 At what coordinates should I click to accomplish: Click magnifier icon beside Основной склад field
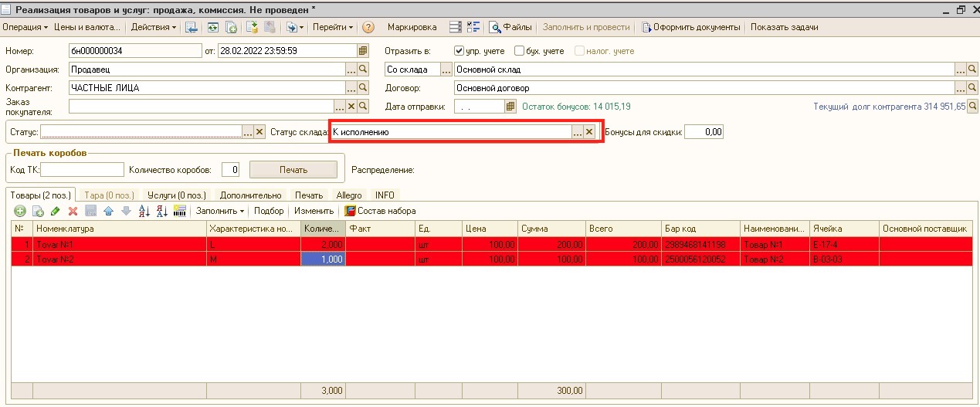[972, 69]
